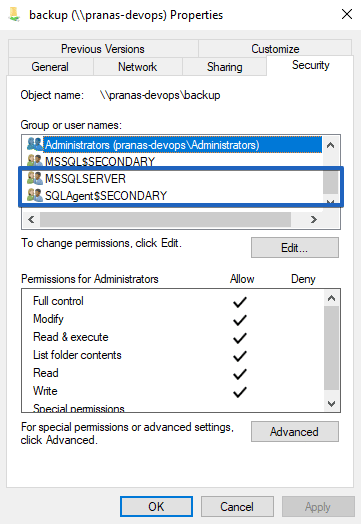Viewport: 361px width, 524px height.
Task: Click List folder contents permission row
Action: coord(173,355)
